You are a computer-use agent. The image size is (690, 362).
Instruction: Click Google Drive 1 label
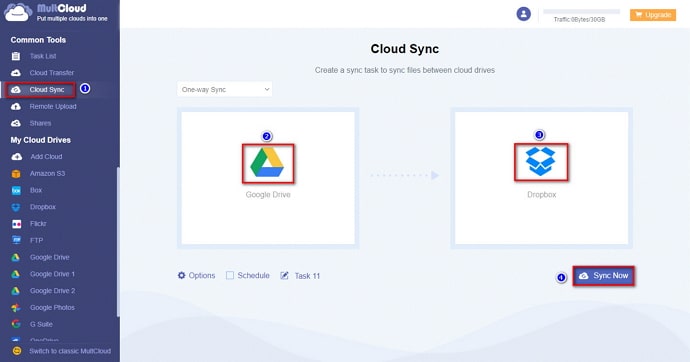(x=52, y=274)
